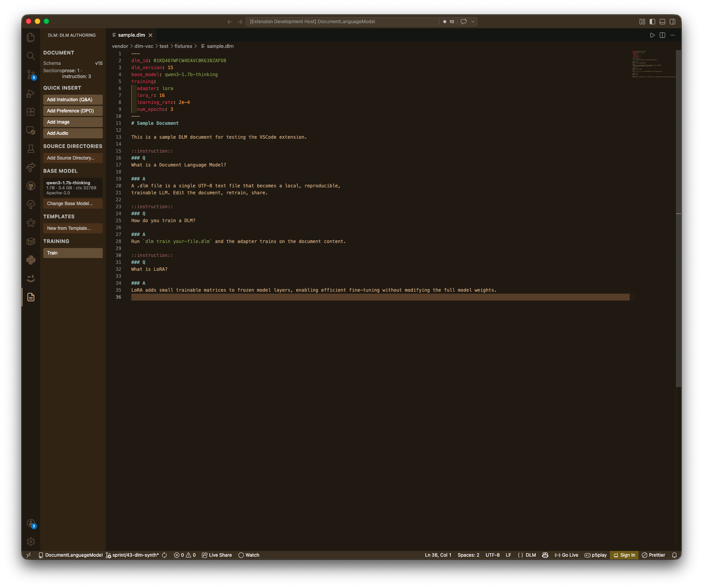Open the Run and Debug view
Viewport: 703px width, 588px height.
[31, 93]
